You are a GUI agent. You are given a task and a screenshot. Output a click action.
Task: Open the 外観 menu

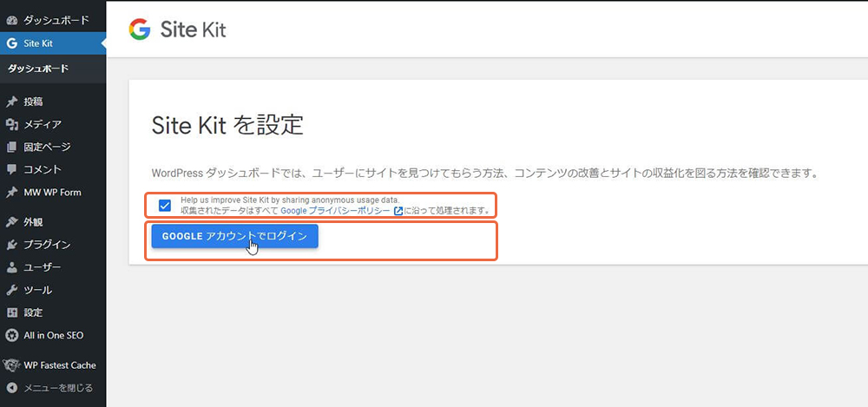53,222
